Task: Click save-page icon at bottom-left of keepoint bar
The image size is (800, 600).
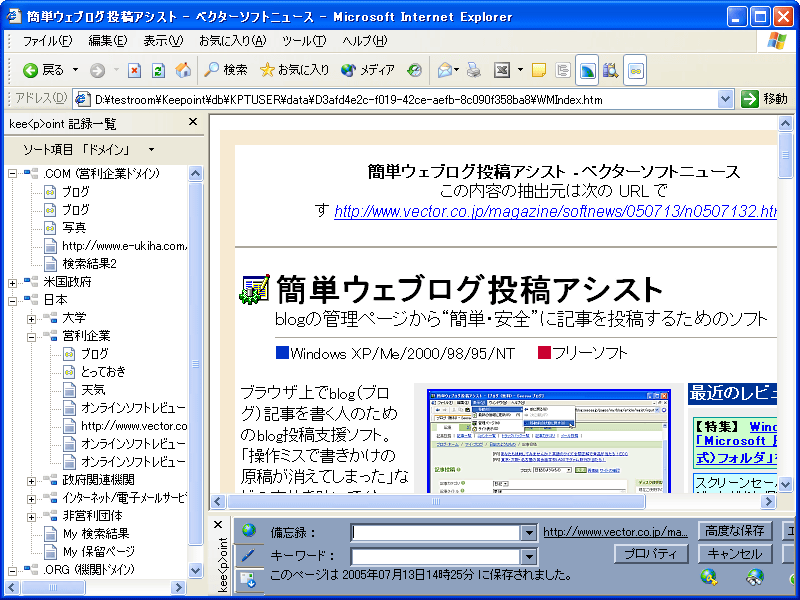Action: (248, 580)
